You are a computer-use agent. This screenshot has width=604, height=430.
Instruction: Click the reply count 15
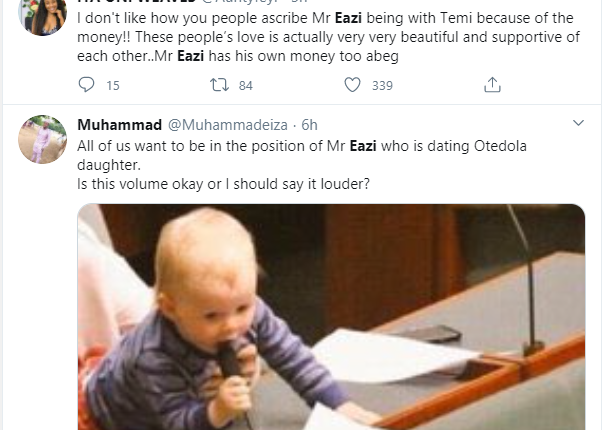pyautogui.click(x=112, y=86)
